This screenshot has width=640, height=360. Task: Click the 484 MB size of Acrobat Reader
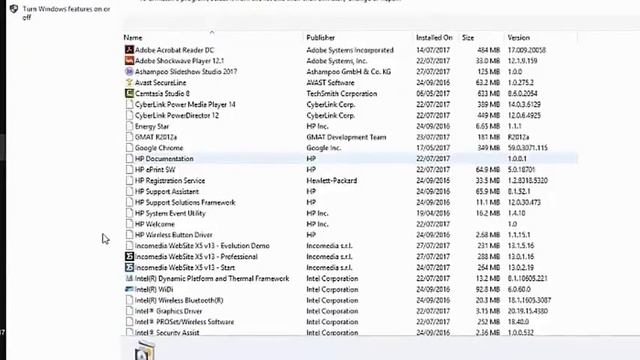pos(488,50)
